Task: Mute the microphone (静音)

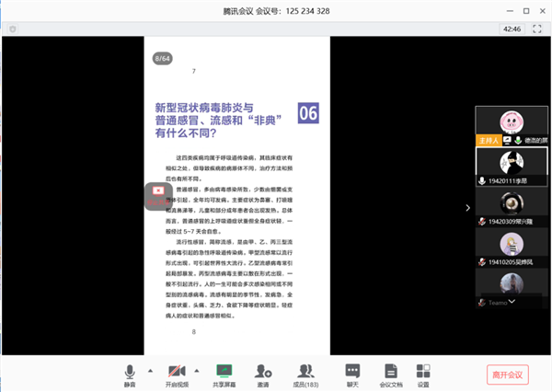Action: tap(130, 373)
